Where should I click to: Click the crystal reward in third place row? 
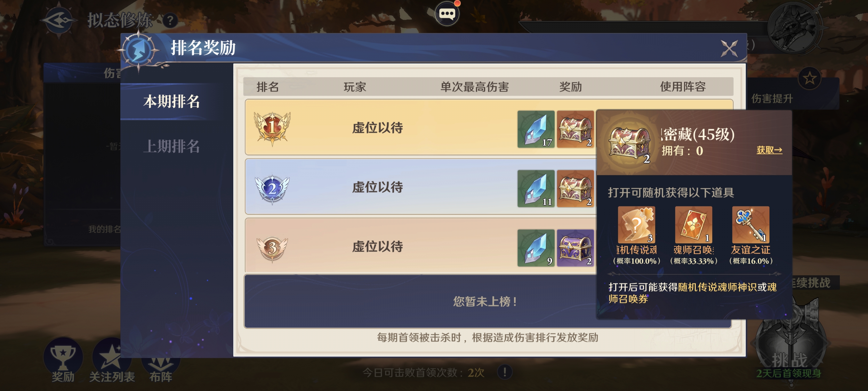click(x=536, y=248)
